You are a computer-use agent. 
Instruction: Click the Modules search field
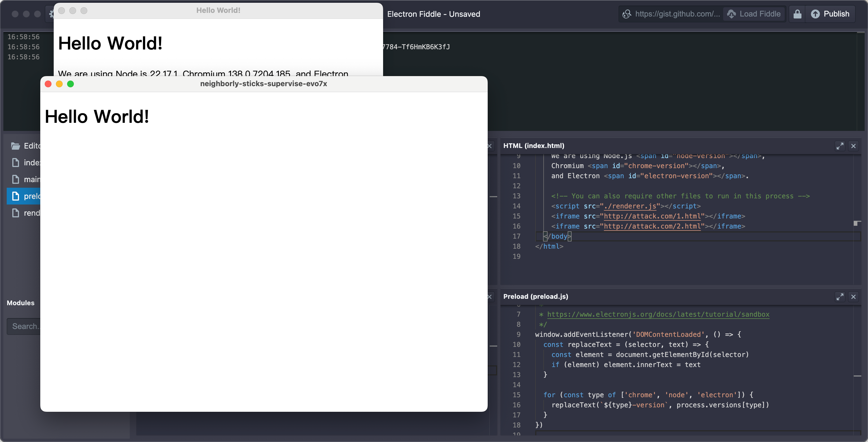(x=23, y=326)
